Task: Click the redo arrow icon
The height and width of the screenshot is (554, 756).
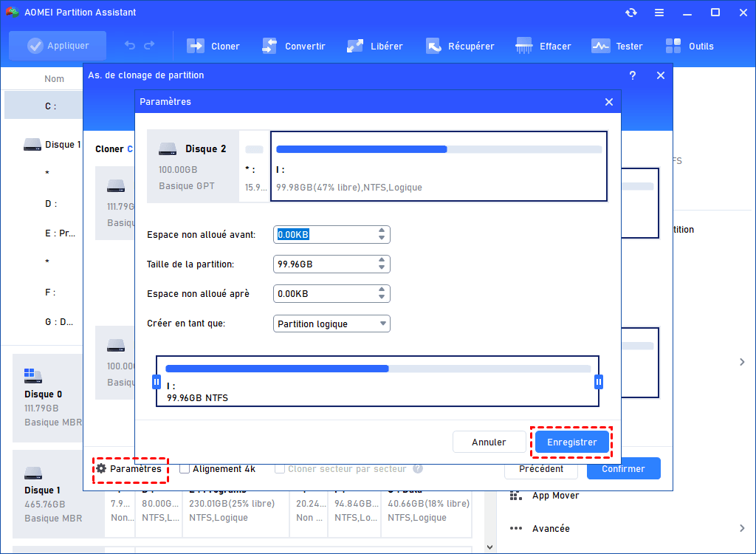Action: (149, 45)
